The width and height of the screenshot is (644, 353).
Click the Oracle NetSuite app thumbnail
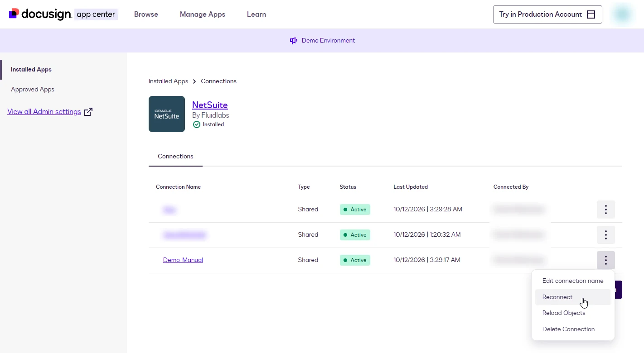[167, 114]
